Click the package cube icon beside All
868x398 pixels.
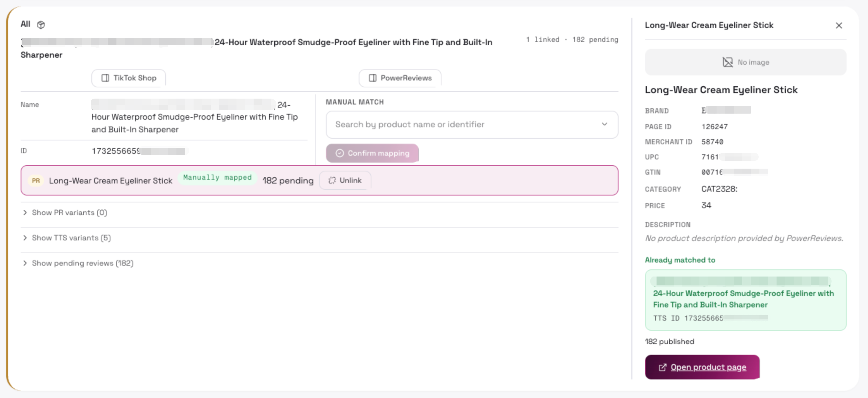(x=41, y=25)
